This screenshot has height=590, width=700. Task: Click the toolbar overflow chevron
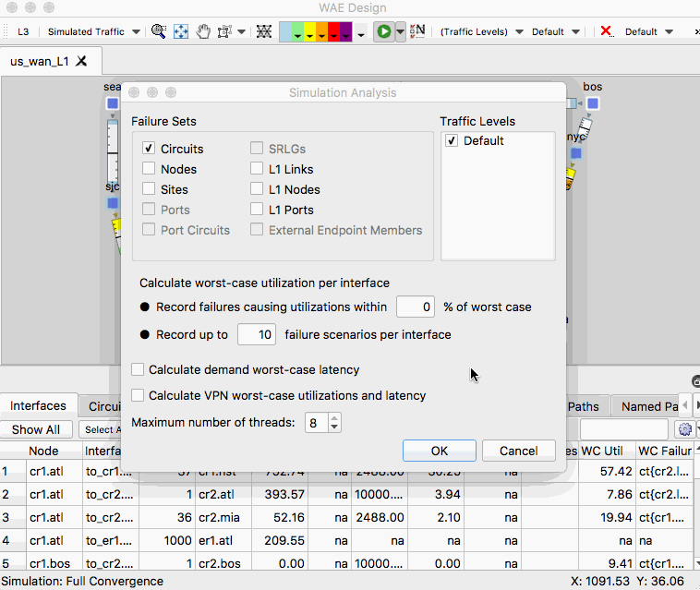(x=696, y=31)
